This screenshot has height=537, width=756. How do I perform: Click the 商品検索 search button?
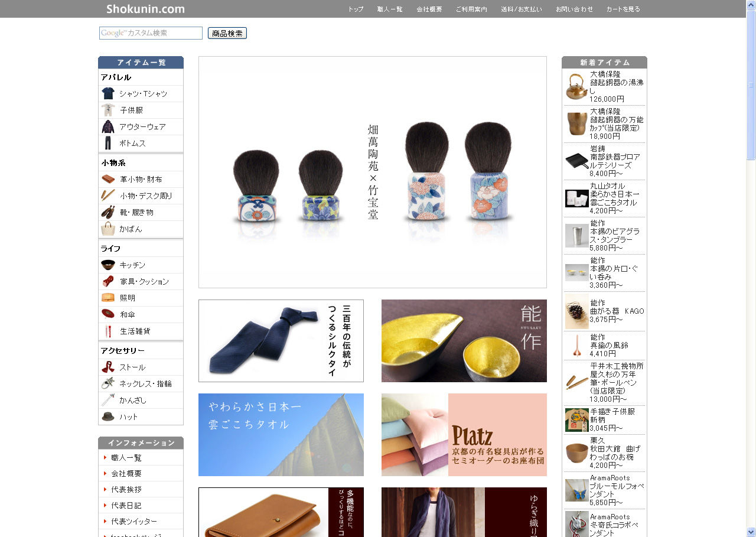point(227,33)
